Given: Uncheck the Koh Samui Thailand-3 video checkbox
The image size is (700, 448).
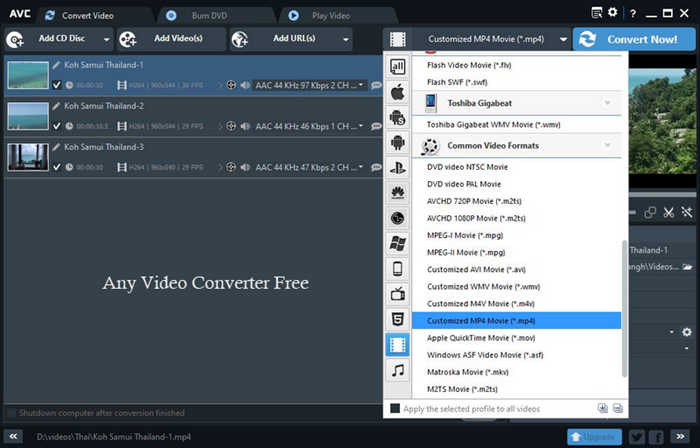Looking at the screenshot, I should click(x=57, y=169).
